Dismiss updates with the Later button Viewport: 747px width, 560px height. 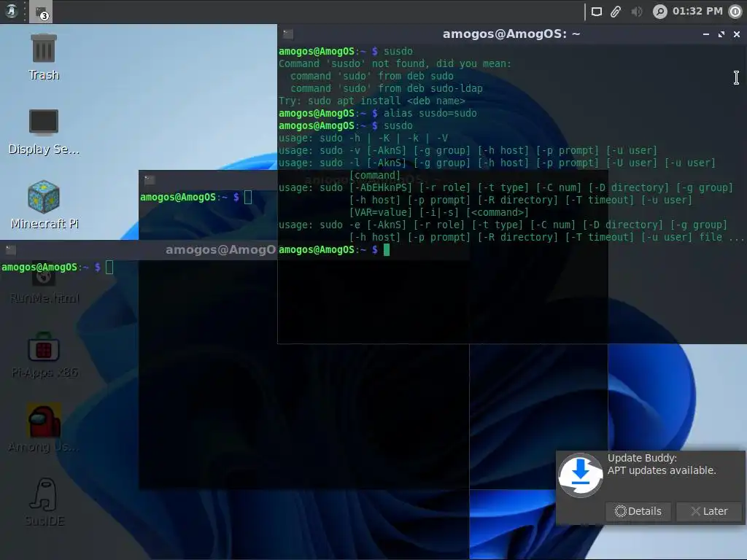709,511
